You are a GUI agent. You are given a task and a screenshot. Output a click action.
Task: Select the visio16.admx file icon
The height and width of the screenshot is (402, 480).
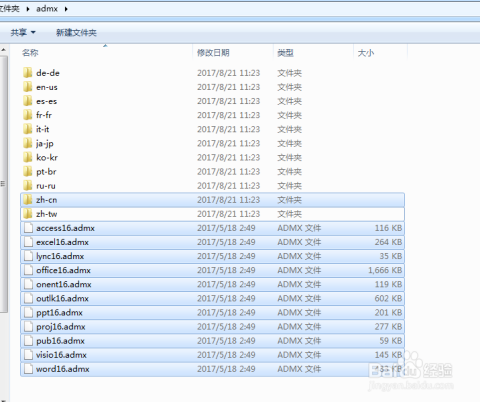point(28,355)
